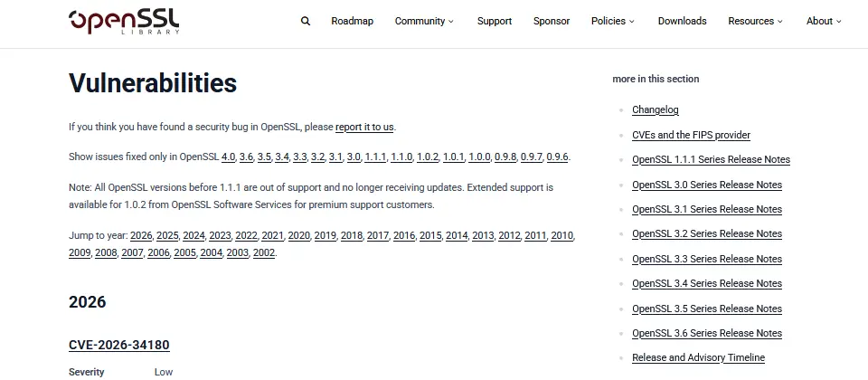Jump to year 2018
This screenshot has width=868, height=380.
(352, 236)
